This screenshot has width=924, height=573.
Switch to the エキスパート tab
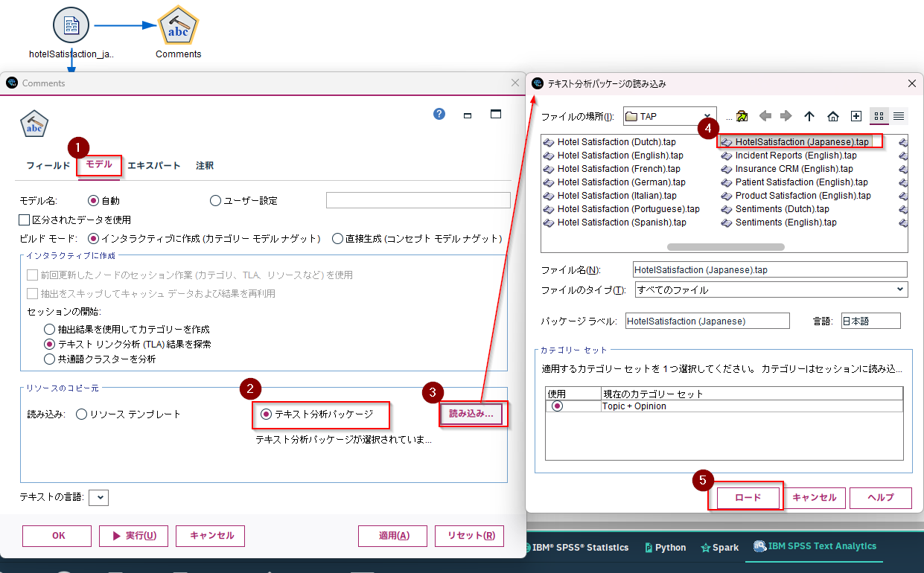click(153, 166)
